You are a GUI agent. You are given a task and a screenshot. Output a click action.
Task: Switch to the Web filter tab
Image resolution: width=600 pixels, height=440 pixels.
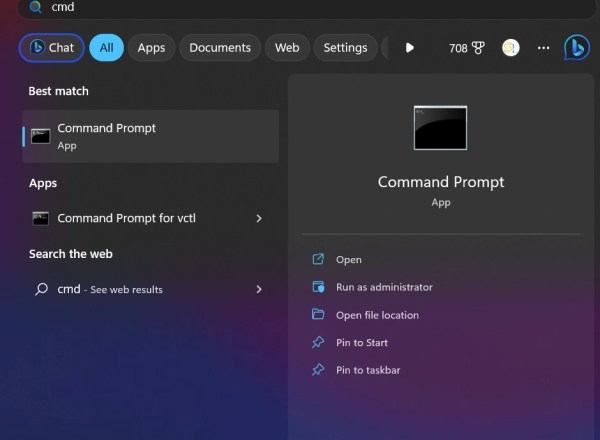[x=287, y=48]
